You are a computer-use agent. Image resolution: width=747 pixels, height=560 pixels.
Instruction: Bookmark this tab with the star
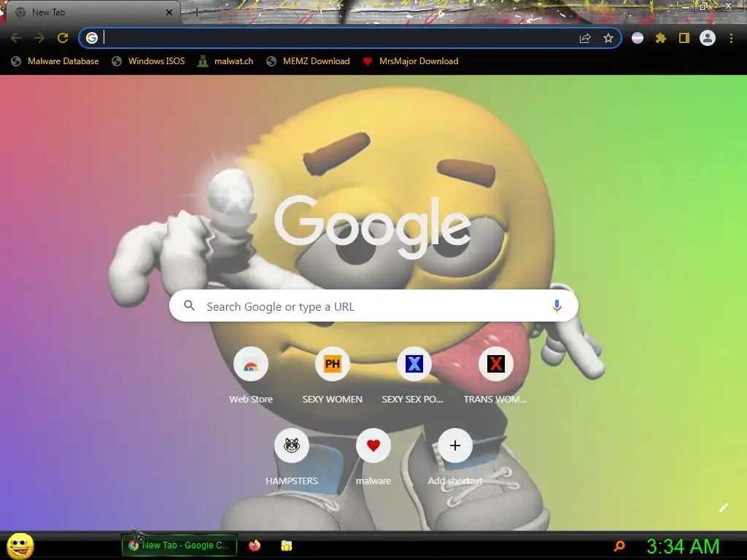pyautogui.click(x=608, y=38)
